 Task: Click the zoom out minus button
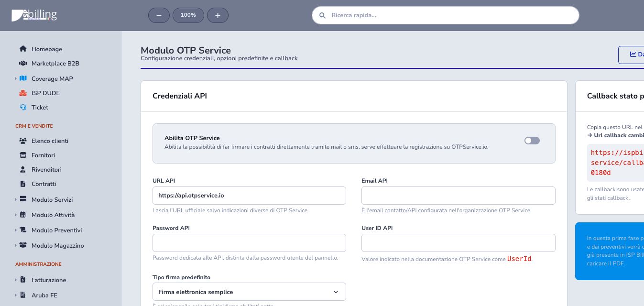point(159,15)
